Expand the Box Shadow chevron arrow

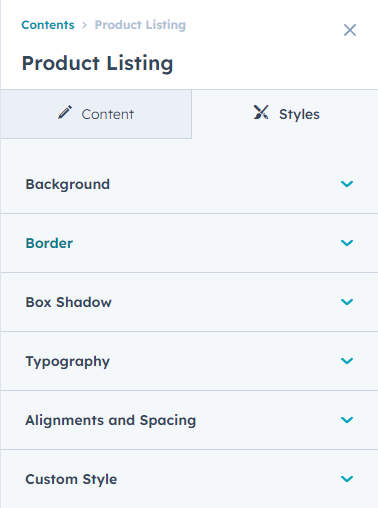pos(347,302)
